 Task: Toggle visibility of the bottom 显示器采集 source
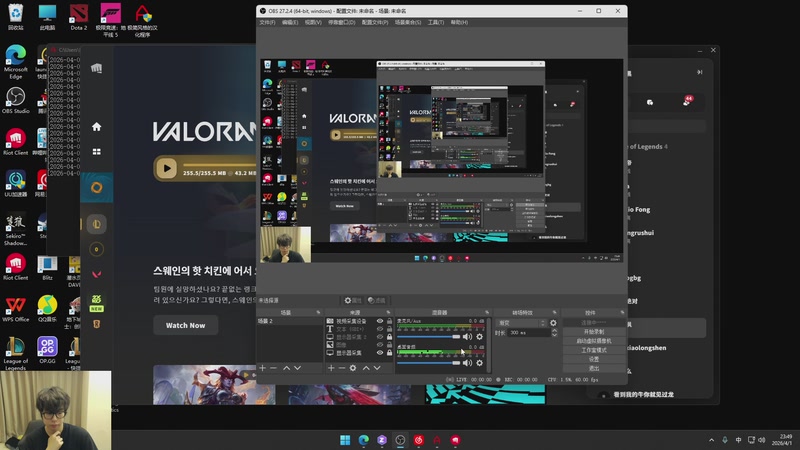coord(380,353)
